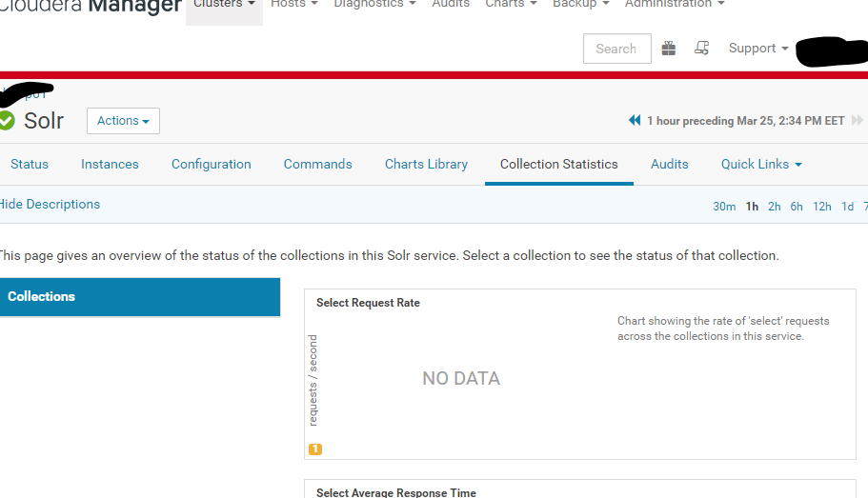Set time range to 2h
This screenshot has width=868, height=498.
(774, 207)
